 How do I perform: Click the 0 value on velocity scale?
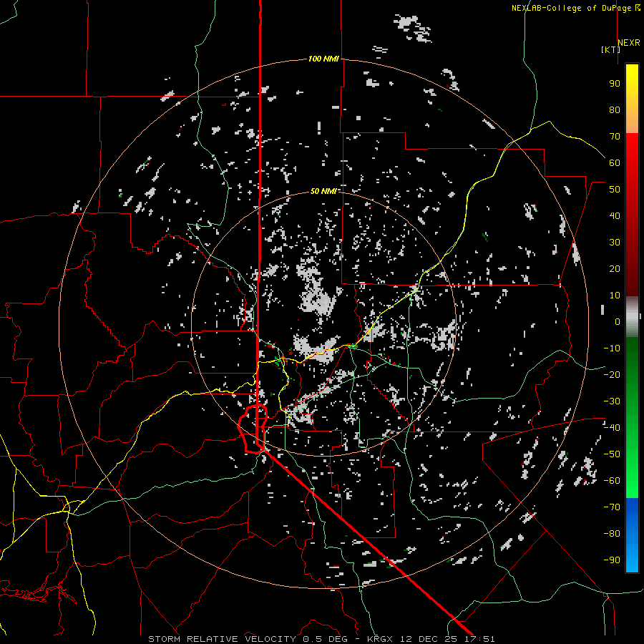click(x=618, y=321)
